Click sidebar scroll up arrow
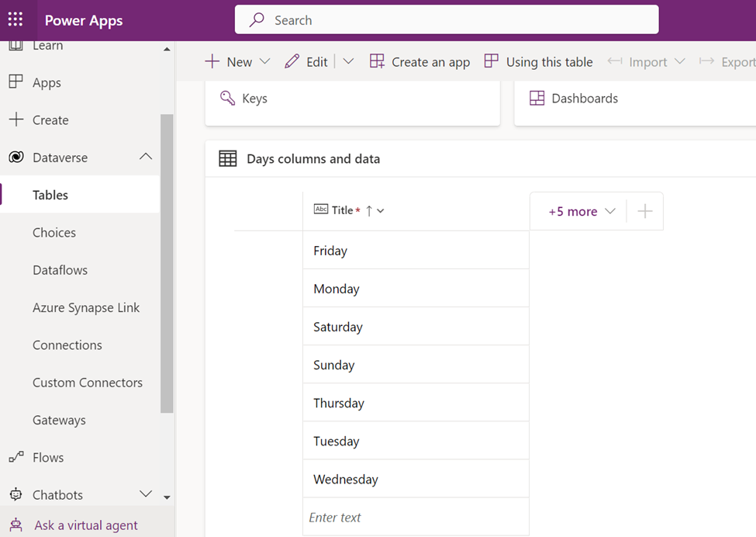Image resolution: width=756 pixels, height=537 pixels. [x=167, y=49]
